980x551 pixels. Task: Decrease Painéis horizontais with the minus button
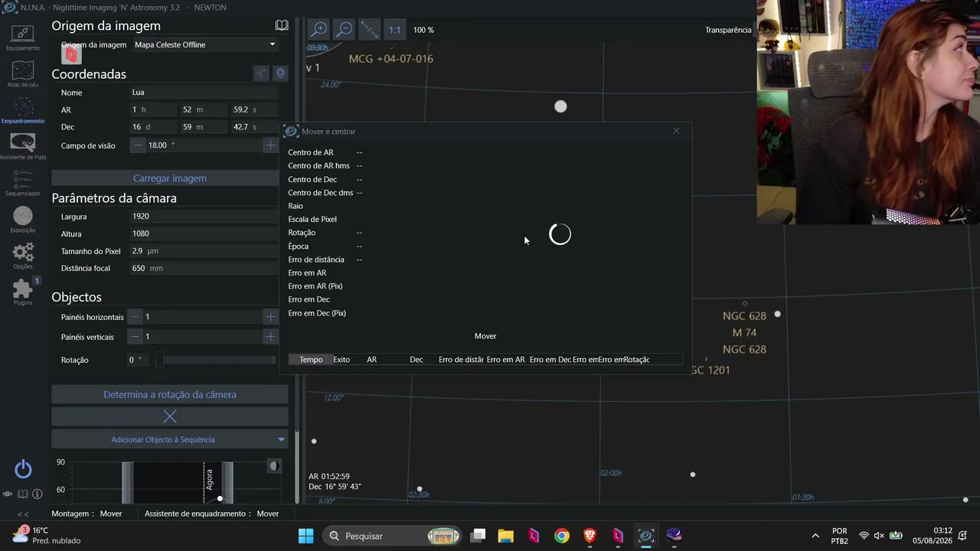[136, 317]
